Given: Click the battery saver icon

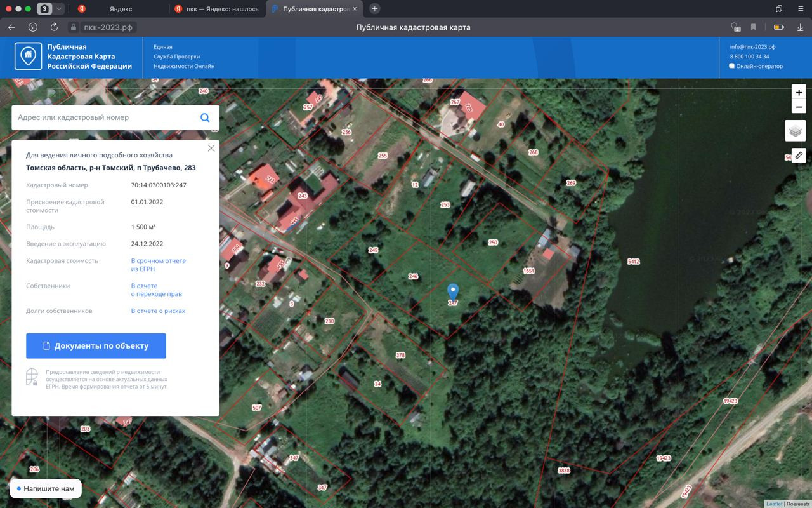Looking at the screenshot, I should (778, 27).
